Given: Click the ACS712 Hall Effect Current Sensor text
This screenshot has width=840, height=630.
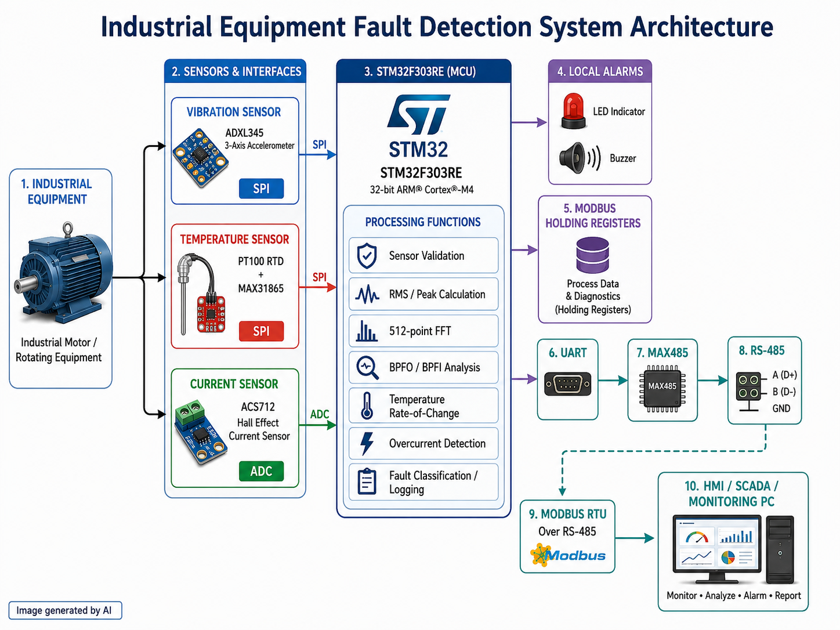Looking at the screenshot, I should (259, 422).
